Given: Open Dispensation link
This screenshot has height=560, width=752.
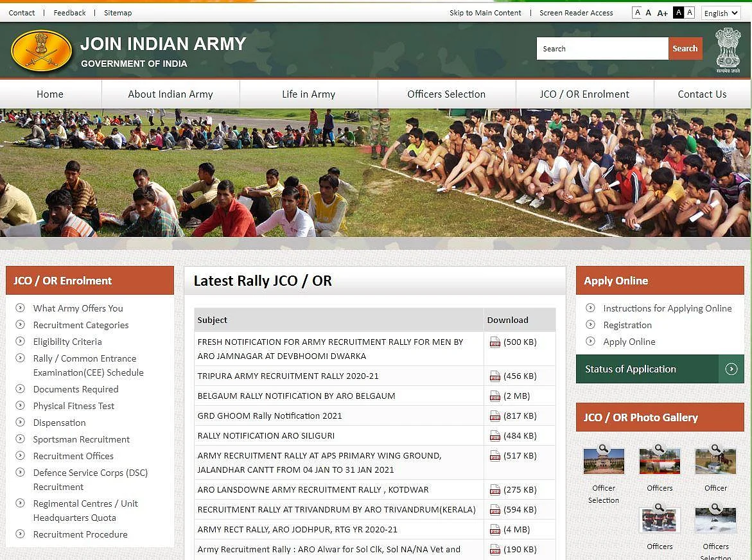Looking at the screenshot, I should [60, 423].
